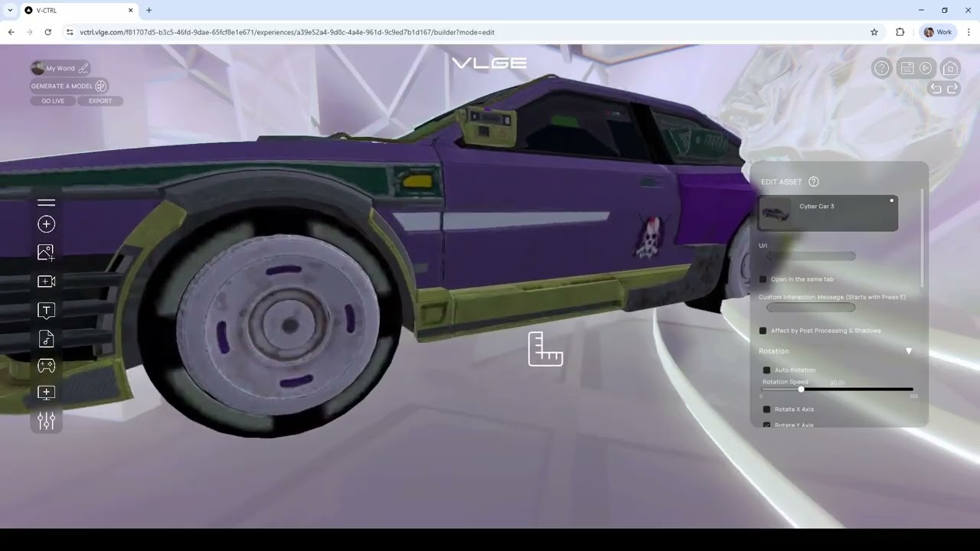The height and width of the screenshot is (551, 980).
Task: Toggle Rotate X Axis checkbox
Action: pyautogui.click(x=766, y=409)
